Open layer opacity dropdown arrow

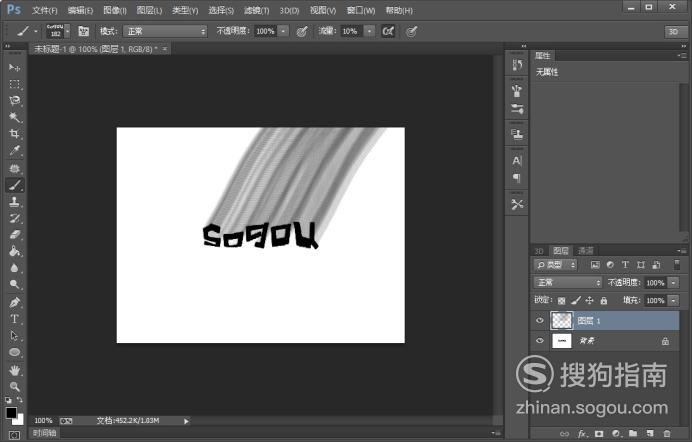(673, 283)
